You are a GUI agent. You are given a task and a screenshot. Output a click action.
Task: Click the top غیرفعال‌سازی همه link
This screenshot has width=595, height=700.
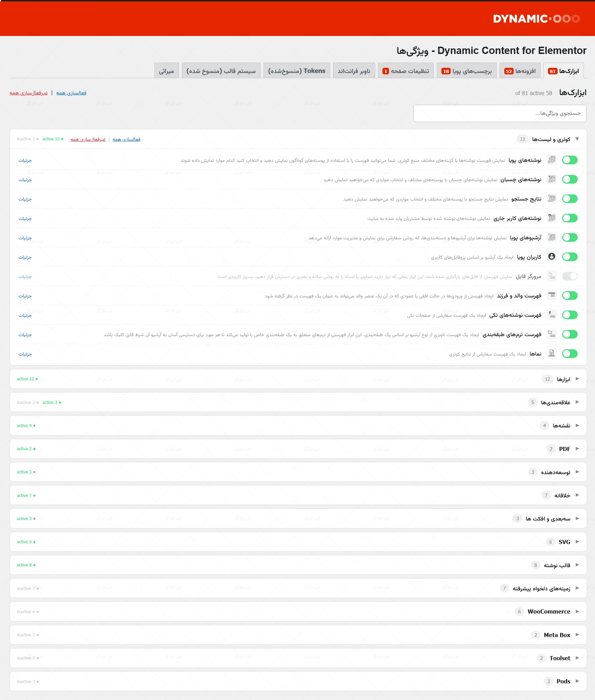[29, 93]
